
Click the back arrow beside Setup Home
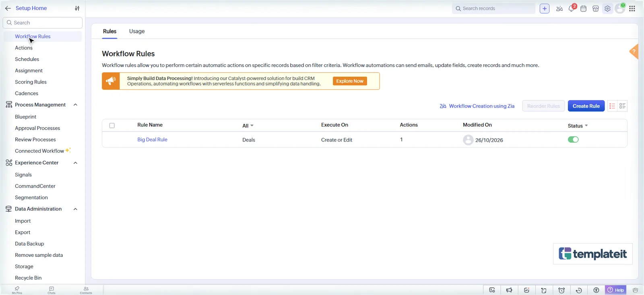[8, 8]
